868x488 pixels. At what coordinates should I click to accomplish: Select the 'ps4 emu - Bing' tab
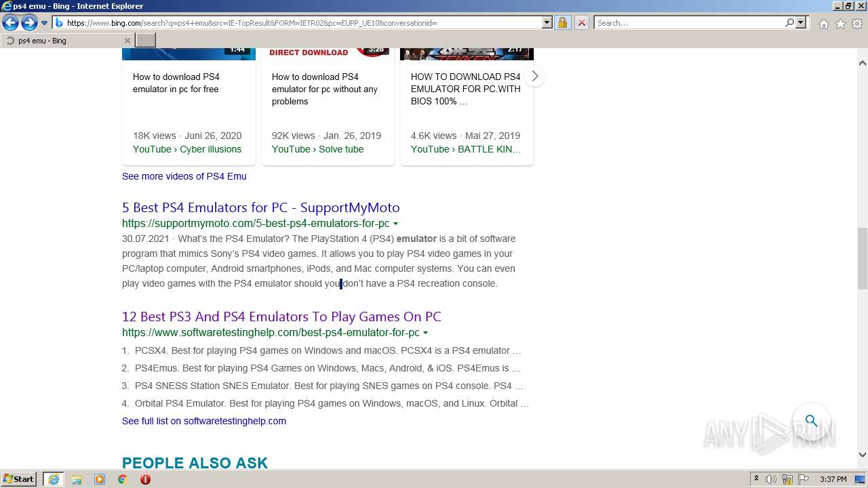pyautogui.click(x=67, y=41)
